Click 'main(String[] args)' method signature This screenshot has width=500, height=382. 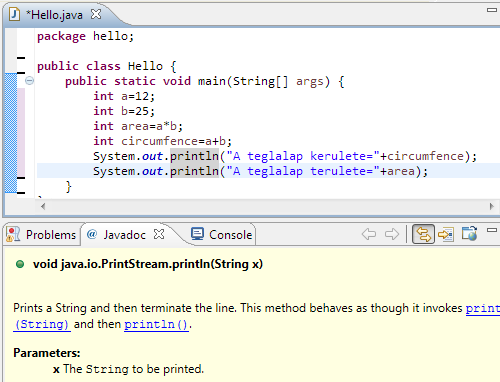coord(264,81)
